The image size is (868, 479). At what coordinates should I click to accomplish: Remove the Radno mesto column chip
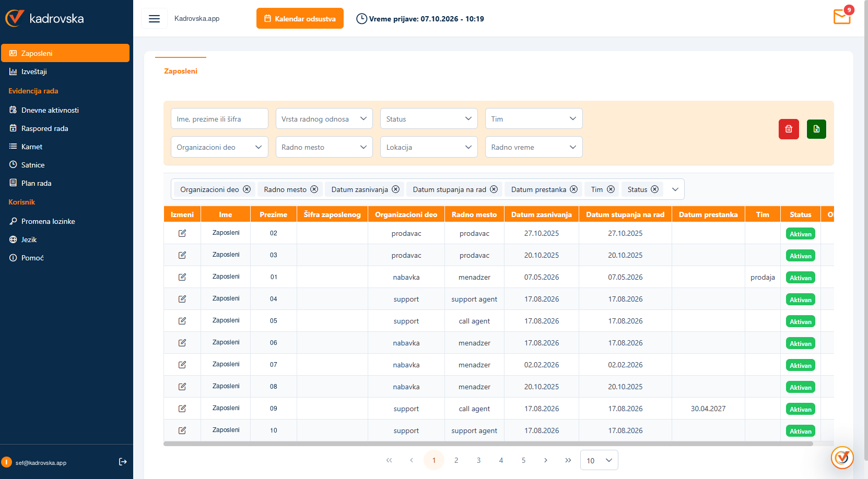click(314, 189)
